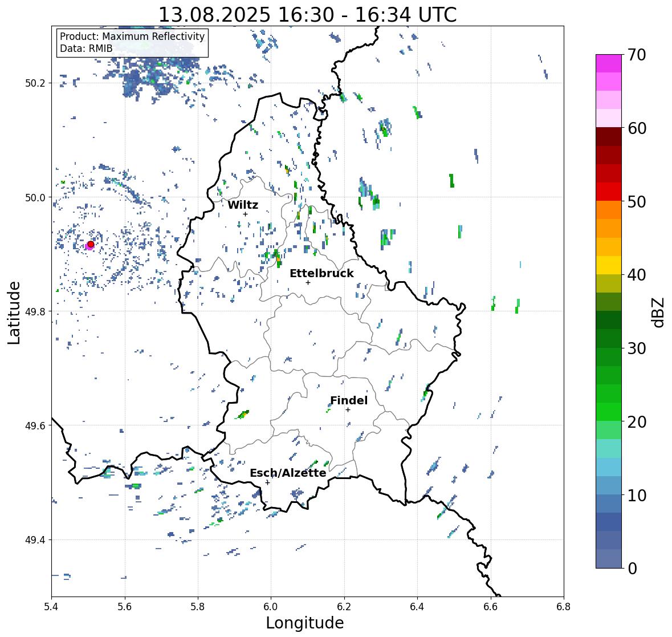Click the colorbar tick label '60'
The image size is (672, 637).
point(637,128)
